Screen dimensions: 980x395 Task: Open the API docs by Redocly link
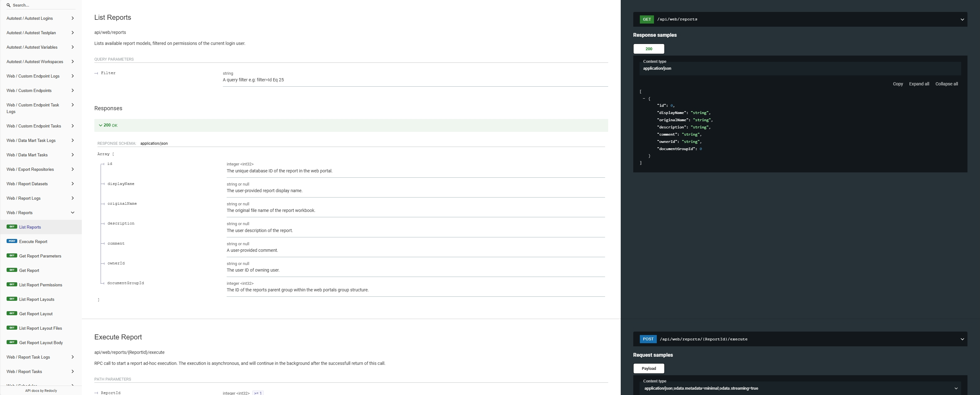click(41, 390)
